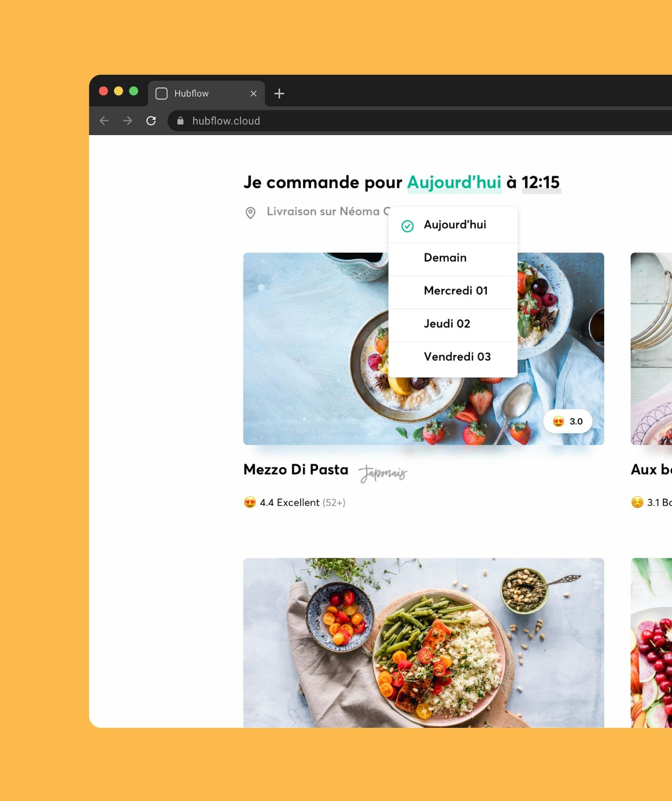Open the 12:15 time dropdown
The height and width of the screenshot is (801, 672).
[x=541, y=183]
